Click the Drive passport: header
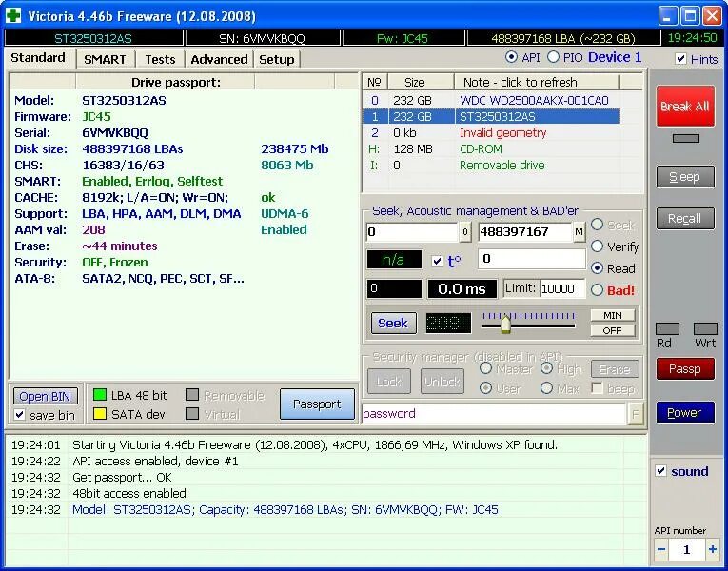This screenshot has width=728, height=571. (165, 82)
